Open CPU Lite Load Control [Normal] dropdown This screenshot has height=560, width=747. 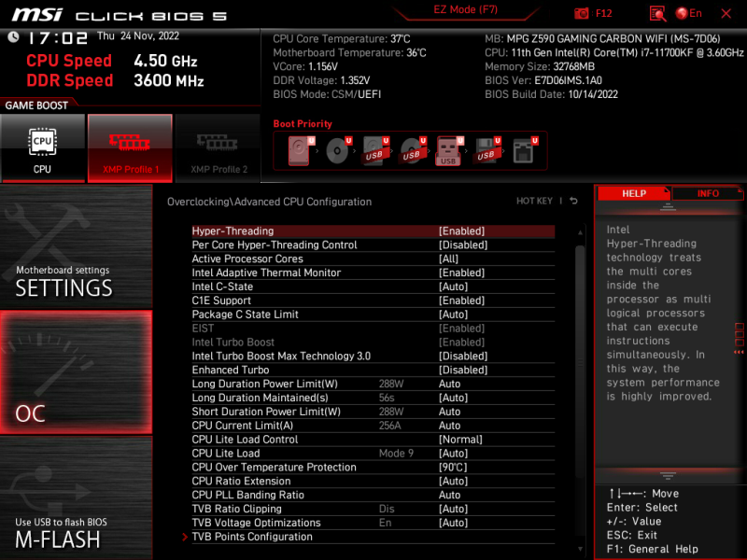click(460, 440)
